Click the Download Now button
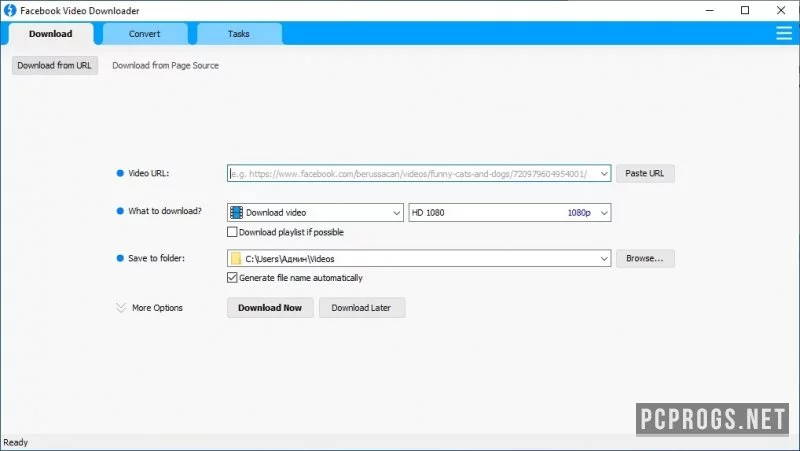The image size is (800, 451). [270, 308]
